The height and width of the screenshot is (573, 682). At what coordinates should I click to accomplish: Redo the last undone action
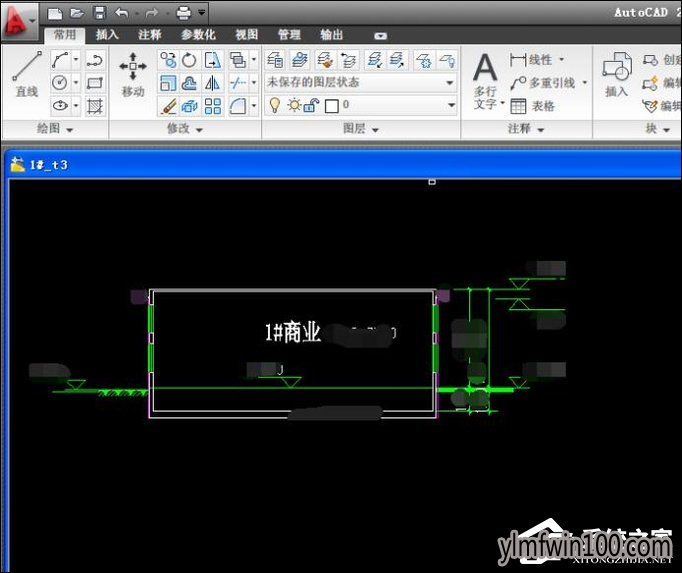click(x=151, y=13)
